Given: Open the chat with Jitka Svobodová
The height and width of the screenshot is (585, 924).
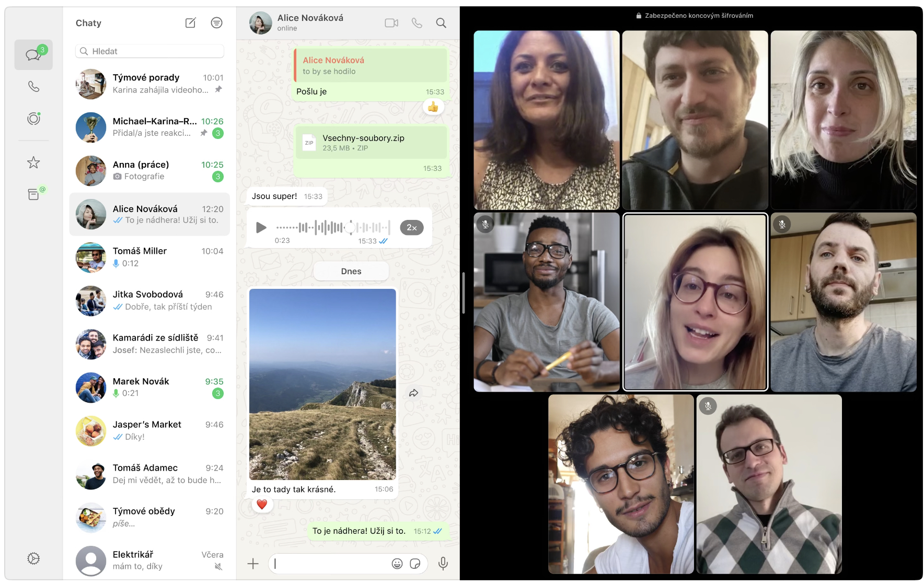Looking at the screenshot, I should coord(149,300).
